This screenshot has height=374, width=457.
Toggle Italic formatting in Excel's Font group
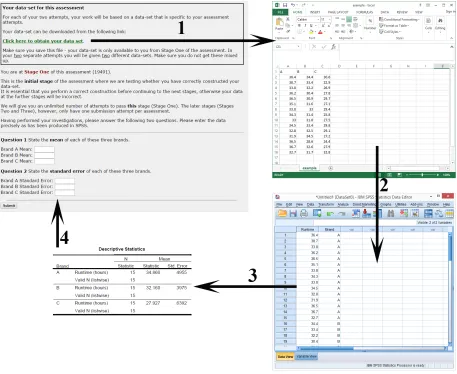click(305, 25)
